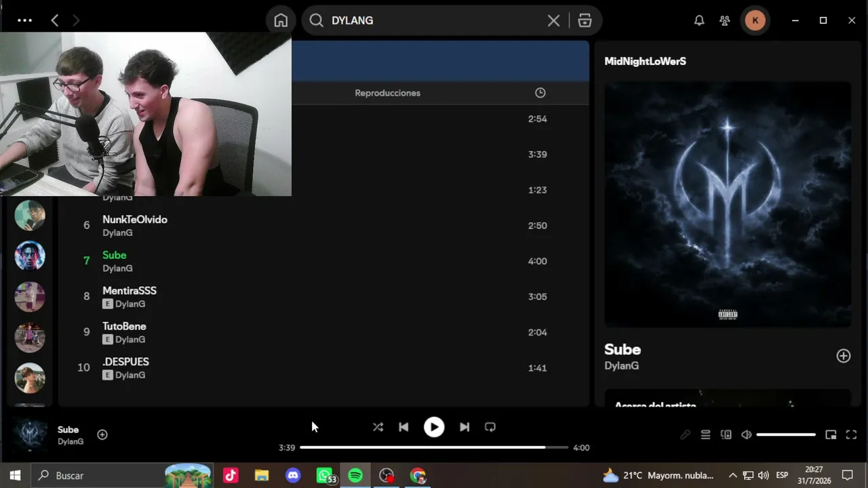Toggle shuffle mode

click(378, 427)
